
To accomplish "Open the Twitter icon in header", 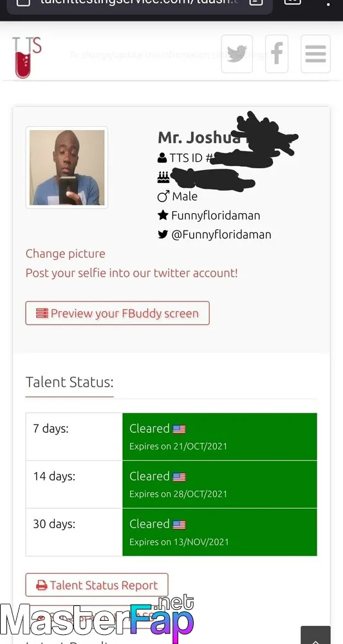I will (x=237, y=54).
